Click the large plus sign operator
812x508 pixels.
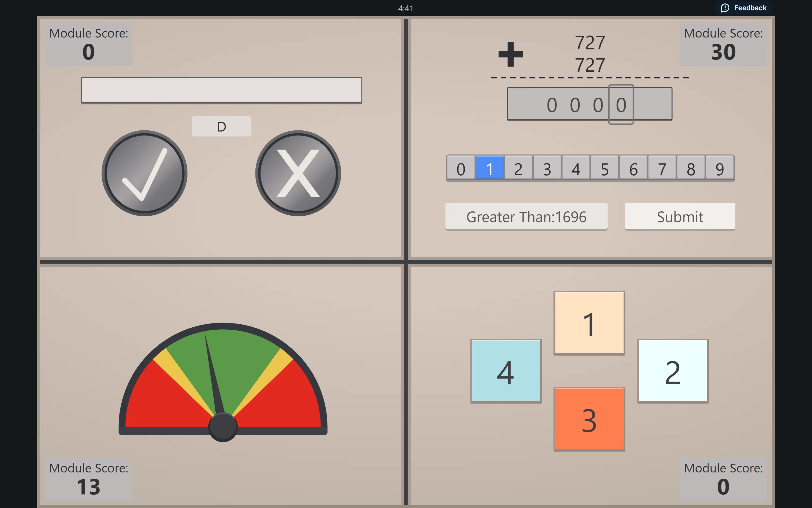511,54
